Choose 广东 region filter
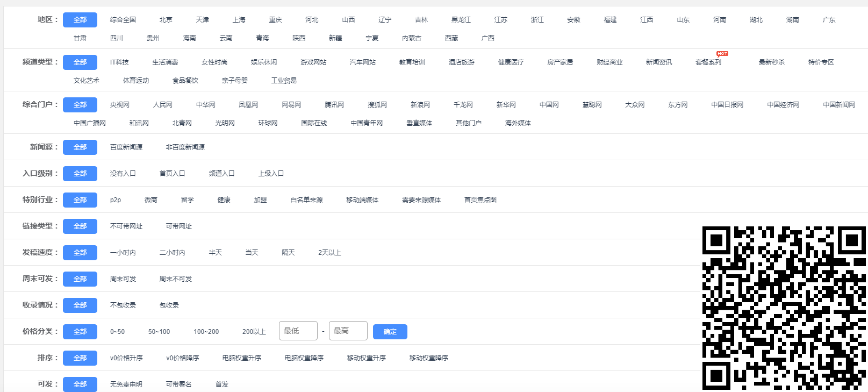Viewport: 868px width, 392px height. pyautogui.click(x=829, y=20)
